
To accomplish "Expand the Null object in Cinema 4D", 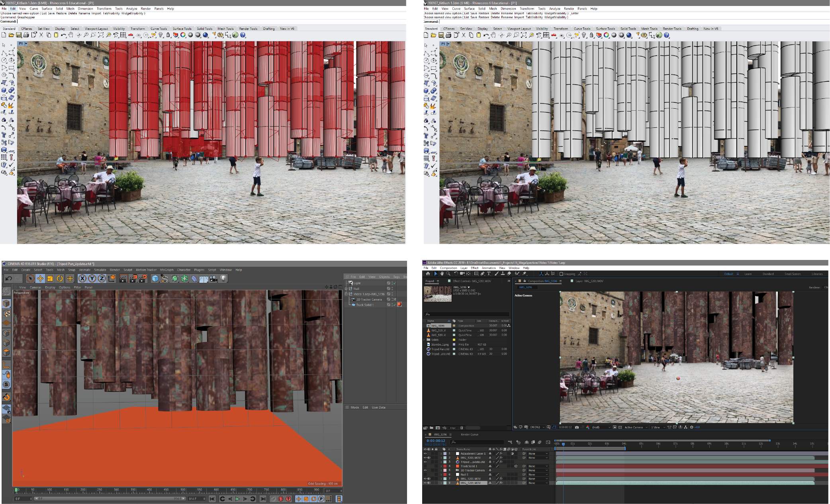I will point(346,289).
